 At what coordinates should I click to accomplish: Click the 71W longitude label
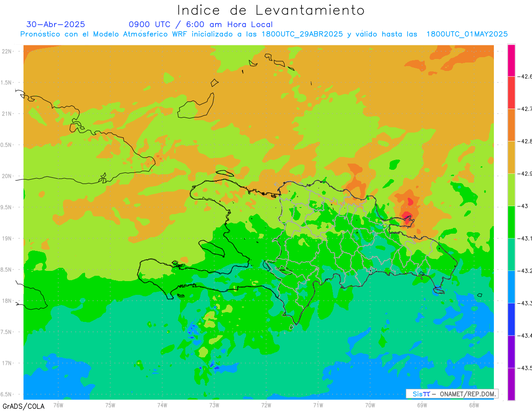[x=318, y=405]
